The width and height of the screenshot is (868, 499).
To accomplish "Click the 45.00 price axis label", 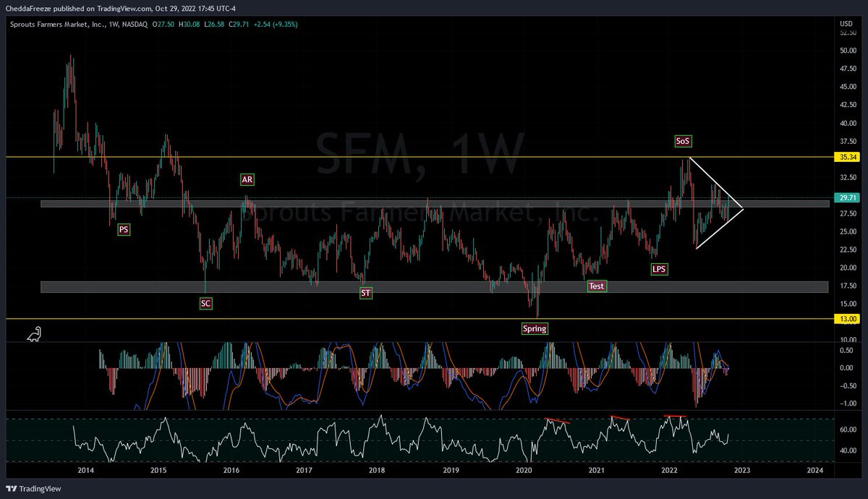I will (x=849, y=88).
